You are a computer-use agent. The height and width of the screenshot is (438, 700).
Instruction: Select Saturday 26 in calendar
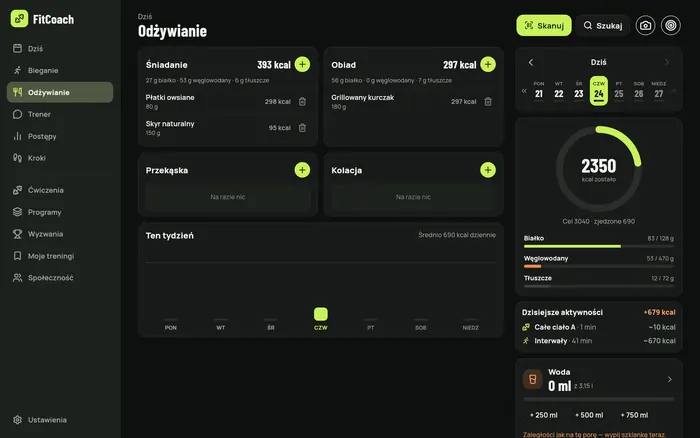[639, 91]
